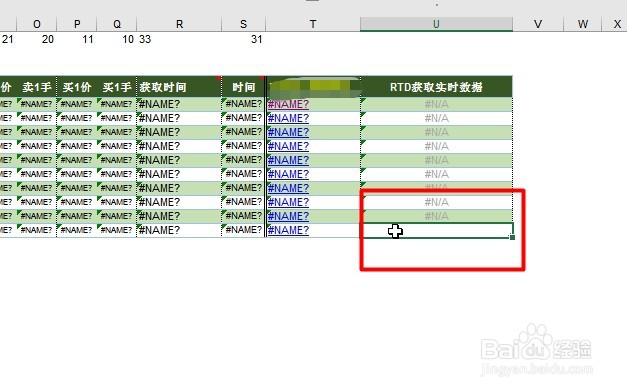Select column header O
This screenshot has width=627, height=391.
coord(37,24)
